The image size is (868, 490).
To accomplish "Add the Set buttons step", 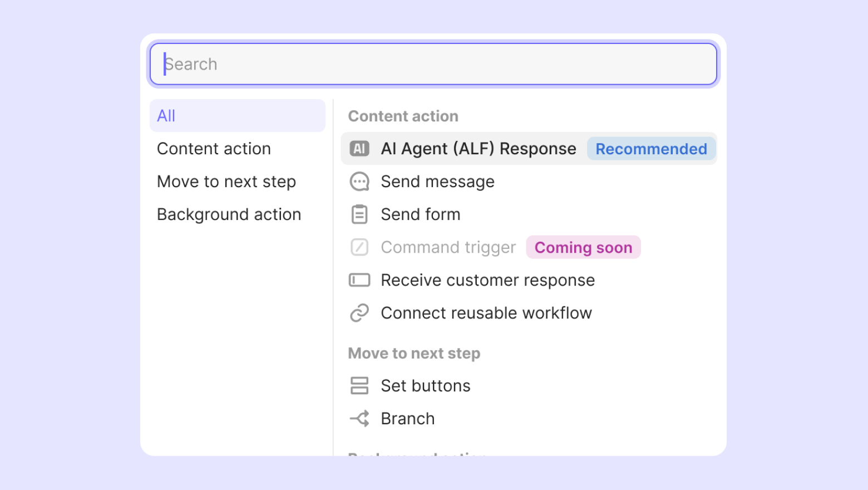I will point(426,386).
